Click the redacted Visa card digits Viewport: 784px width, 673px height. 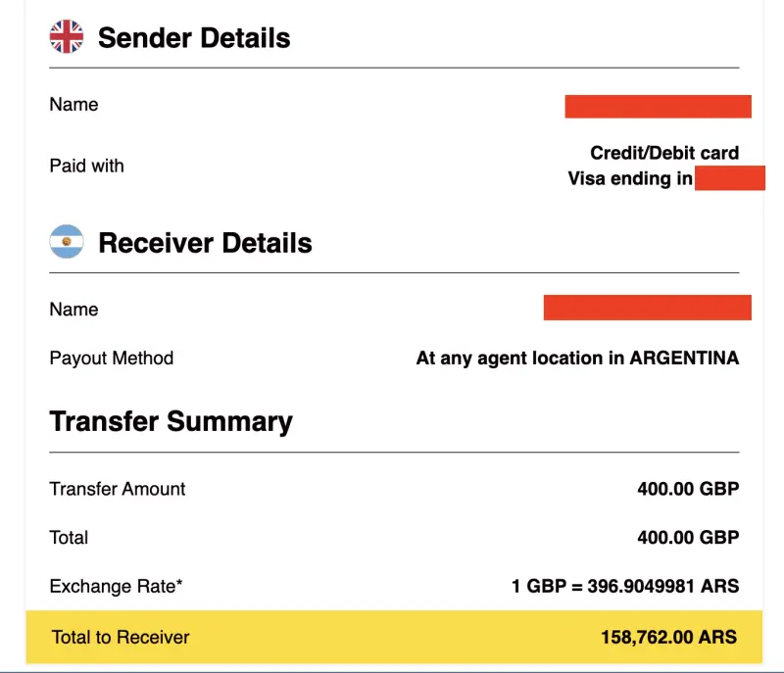730,178
